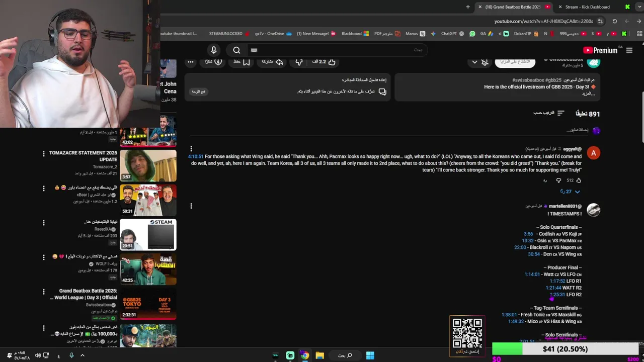644x362 pixels.
Task: Click Chrome icon in the taskbar
Action: (x=305, y=355)
